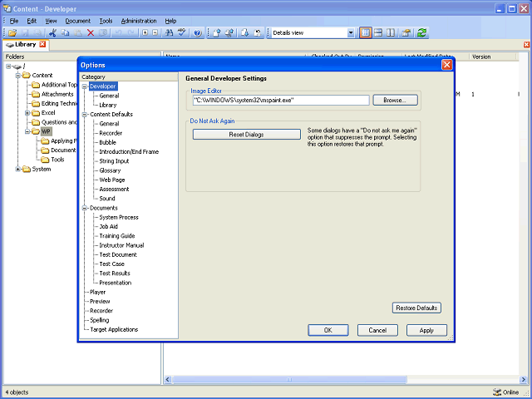Screen dimensions: 532x399
Task: Click the Properties toolbar icon
Action: point(406,33)
